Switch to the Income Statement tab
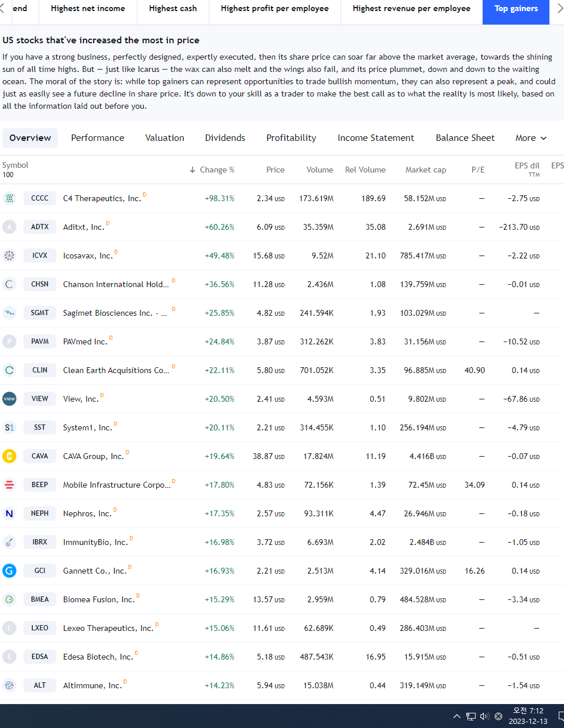 click(376, 138)
